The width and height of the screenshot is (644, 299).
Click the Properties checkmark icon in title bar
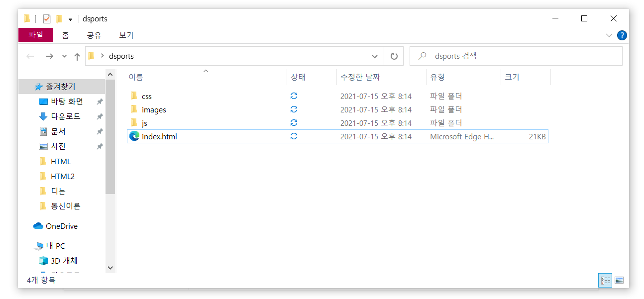point(47,19)
